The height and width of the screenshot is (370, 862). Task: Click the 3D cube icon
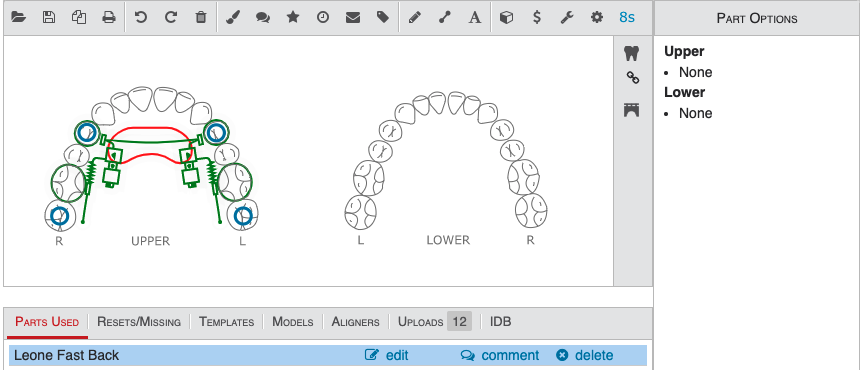507,18
